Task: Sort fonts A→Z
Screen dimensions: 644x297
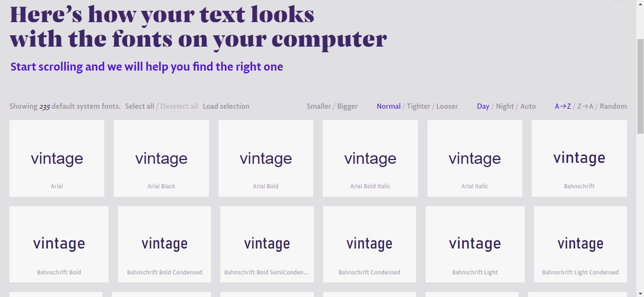Action: tap(562, 106)
